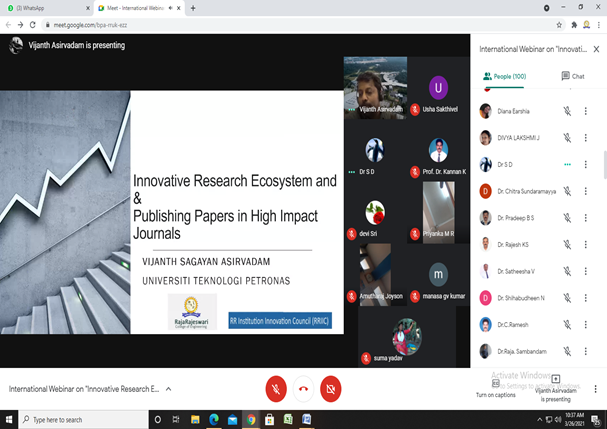607x429 pixels.
Task: Bookmark this page with star icon
Action: coord(559,25)
